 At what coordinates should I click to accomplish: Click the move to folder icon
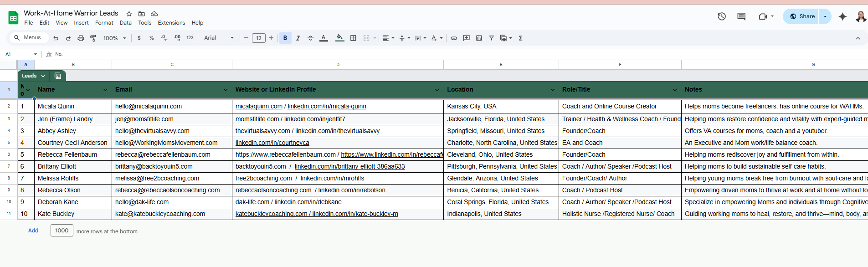click(x=142, y=14)
